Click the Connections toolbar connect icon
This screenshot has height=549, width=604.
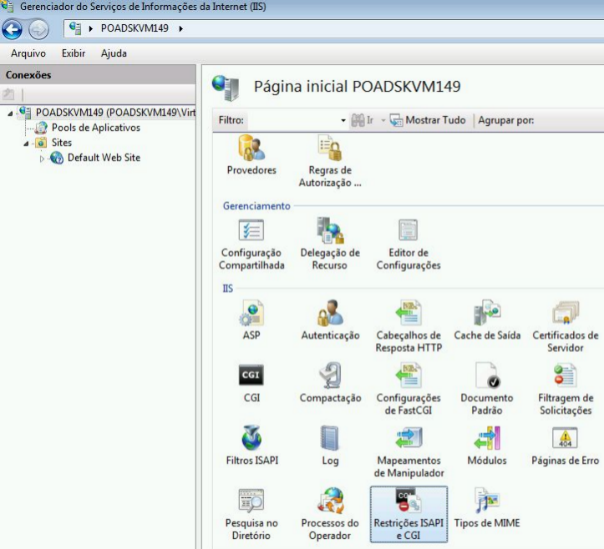click(8, 94)
